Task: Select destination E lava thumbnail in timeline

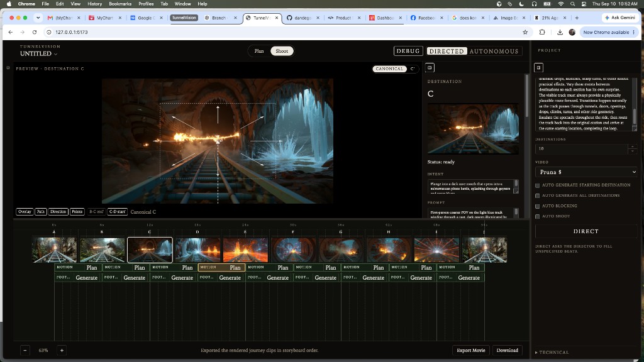Action: [x=245, y=250]
